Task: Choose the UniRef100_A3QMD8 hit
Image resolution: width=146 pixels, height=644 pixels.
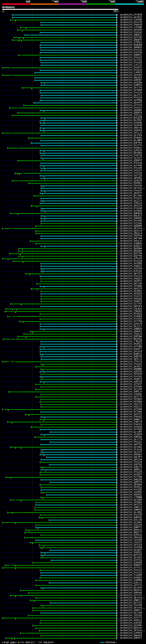Action: click(x=131, y=580)
